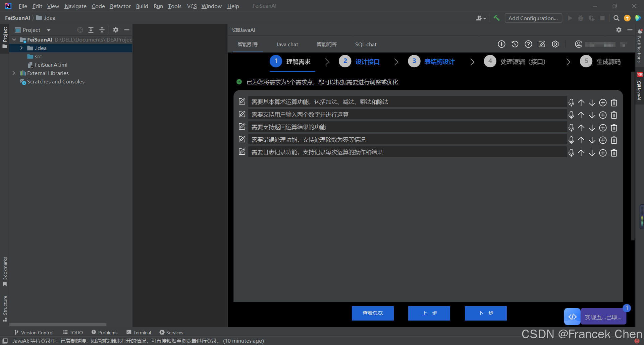The width and height of the screenshot is (644, 345).
Task: Open step 5 生成源码
Action: 600,61
